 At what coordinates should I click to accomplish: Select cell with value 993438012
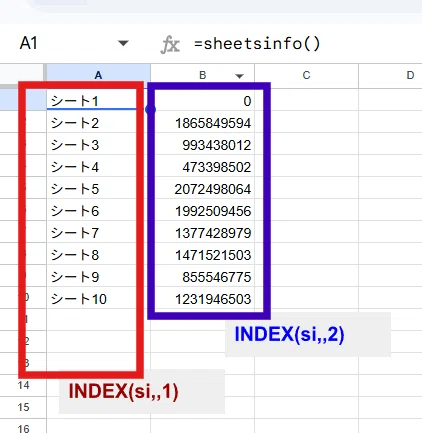click(x=203, y=144)
